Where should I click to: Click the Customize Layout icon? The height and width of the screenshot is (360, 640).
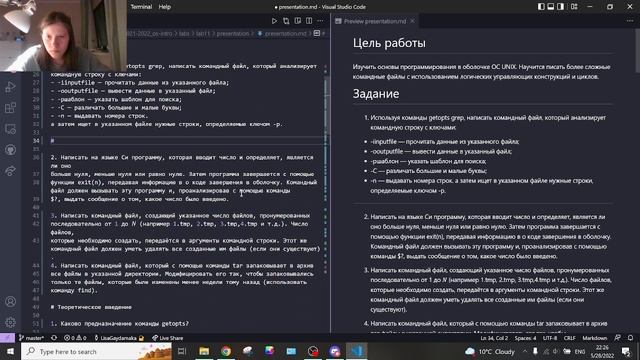point(574,7)
